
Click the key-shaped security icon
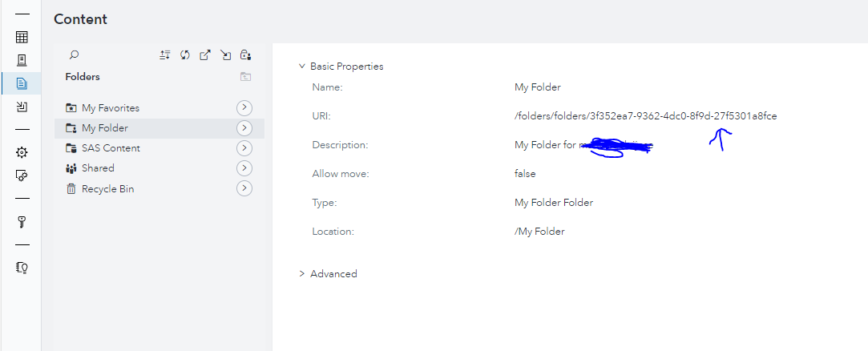(22, 222)
